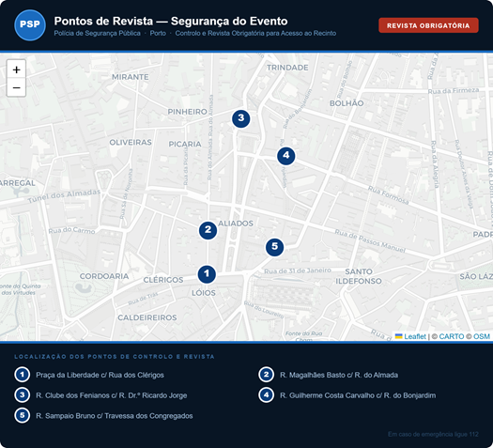Open the OSM attribution link
This screenshot has width=493, height=448.
(x=482, y=336)
